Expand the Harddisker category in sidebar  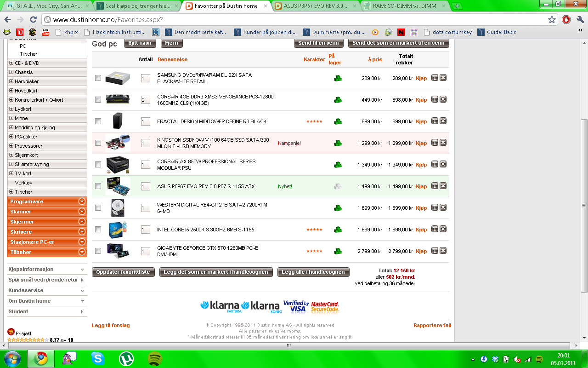[11, 81]
